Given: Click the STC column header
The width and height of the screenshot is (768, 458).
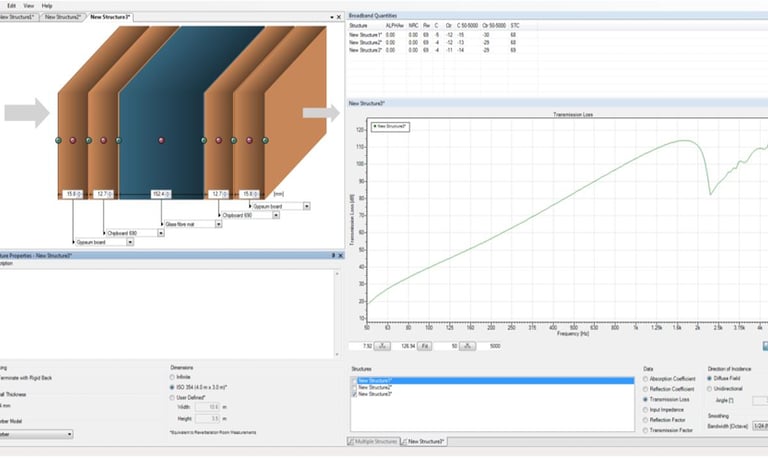Looking at the screenshot, I should (515, 25).
